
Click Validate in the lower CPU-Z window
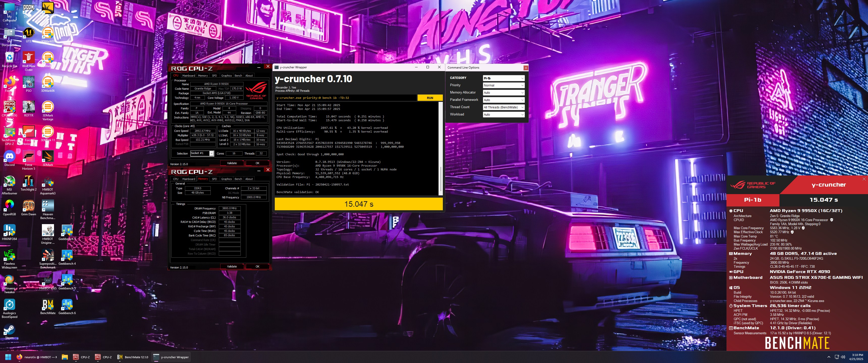[232, 267]
